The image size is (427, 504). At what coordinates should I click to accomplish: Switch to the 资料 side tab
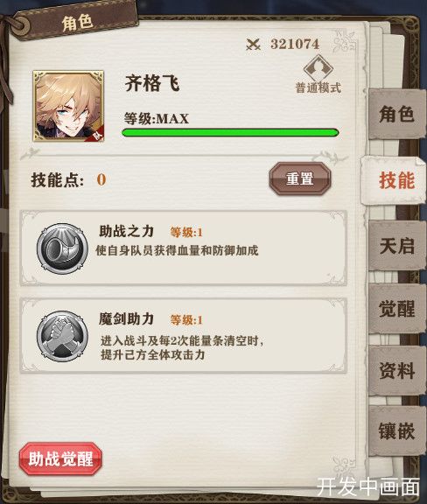point(396,370)
